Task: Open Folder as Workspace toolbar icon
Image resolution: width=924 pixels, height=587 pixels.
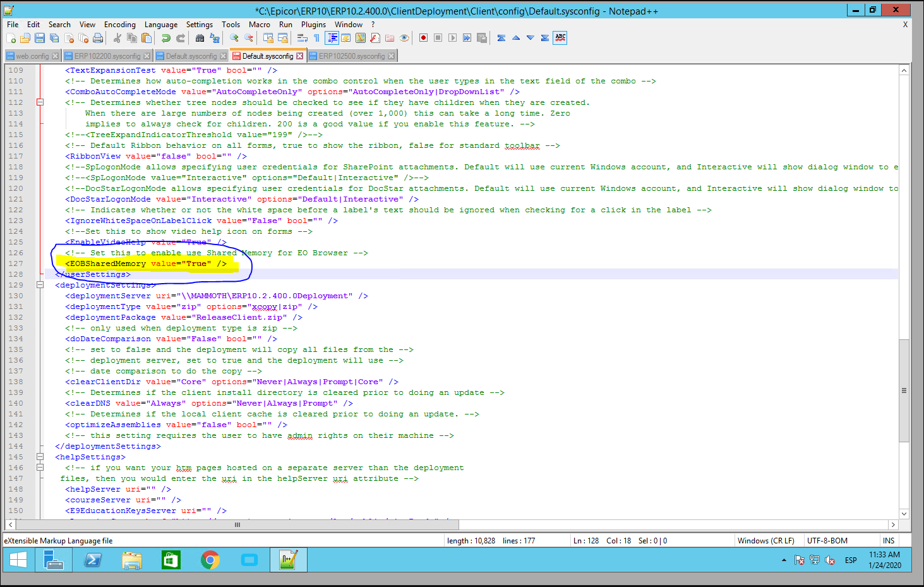Action: pos(390,38)
